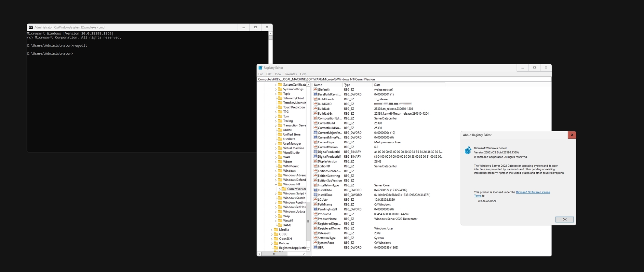Expand the WindowsUpdate key
Viewport: 644px width, 272px height.
pyautogui.click(x=276, y=212)
